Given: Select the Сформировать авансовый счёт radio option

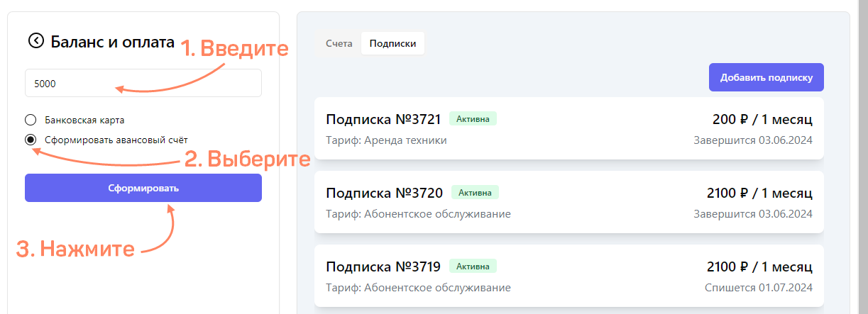Looking at the screenshot, I should click(x=30, y=140).
